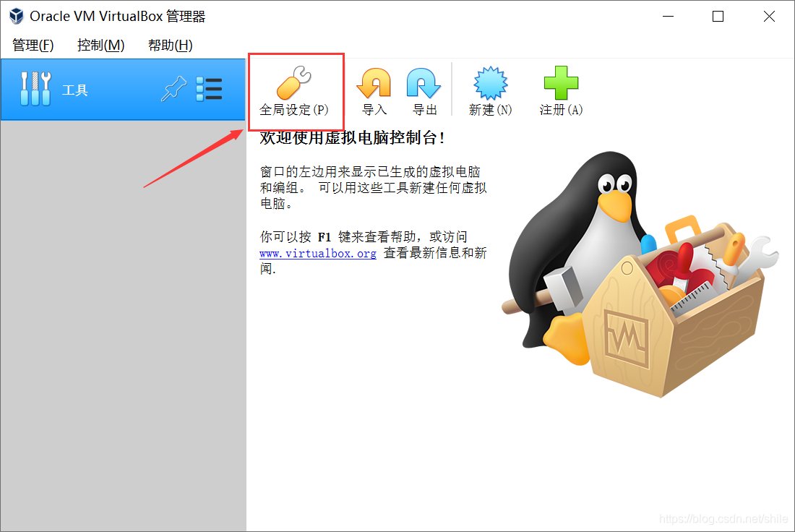The image size is (795, 532).
Task: Open the 帮助(H) menu
Action: pos(171,45)
